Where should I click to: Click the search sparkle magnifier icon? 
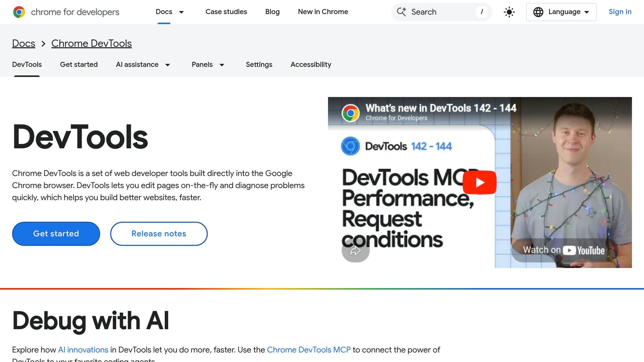401,12
